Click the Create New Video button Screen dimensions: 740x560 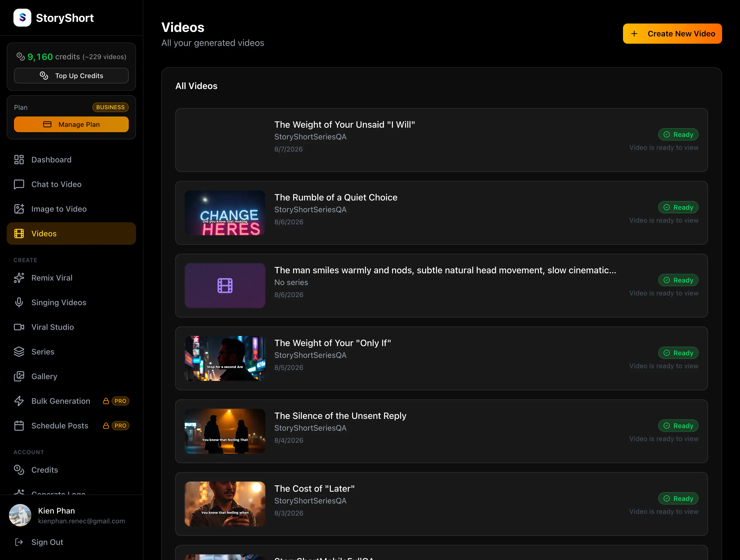point(673,34)
